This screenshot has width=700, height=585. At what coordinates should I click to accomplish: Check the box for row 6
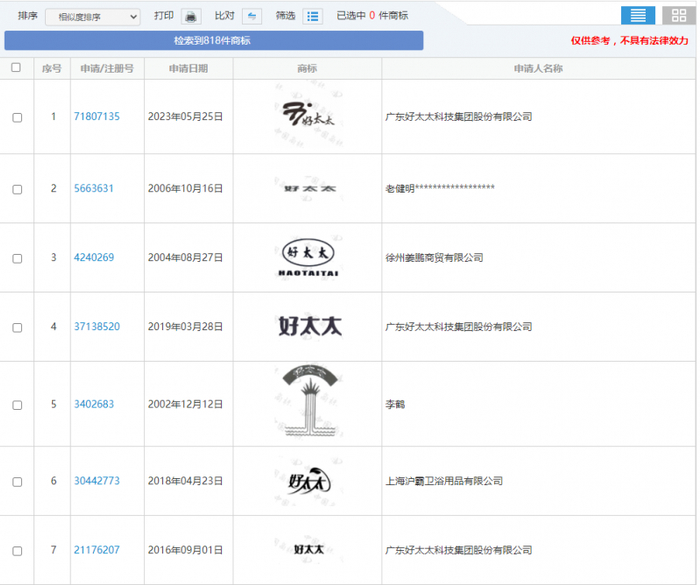(x=17, y=482)
